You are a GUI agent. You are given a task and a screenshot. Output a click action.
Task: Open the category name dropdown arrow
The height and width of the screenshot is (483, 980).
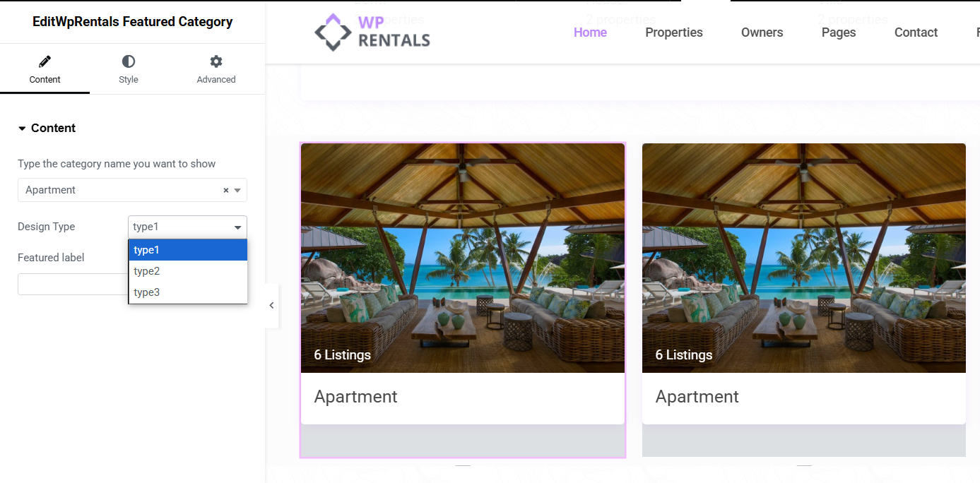(237, 191)
